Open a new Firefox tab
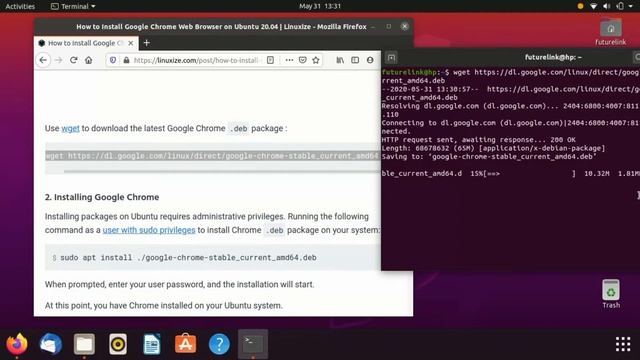Viewport: 640px width, 360px height. (x=147, y=43)
